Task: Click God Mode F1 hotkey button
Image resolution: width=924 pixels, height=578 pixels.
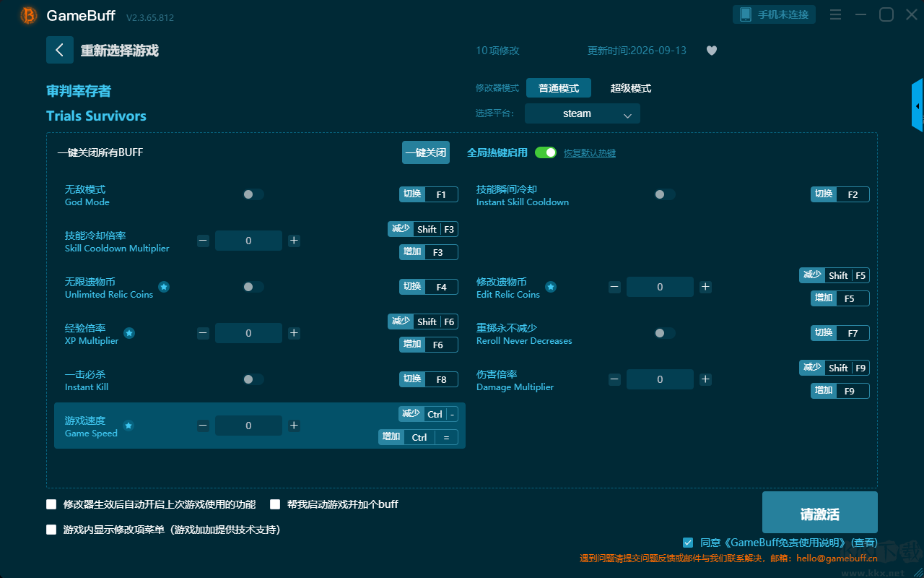Action: [429, 194]
